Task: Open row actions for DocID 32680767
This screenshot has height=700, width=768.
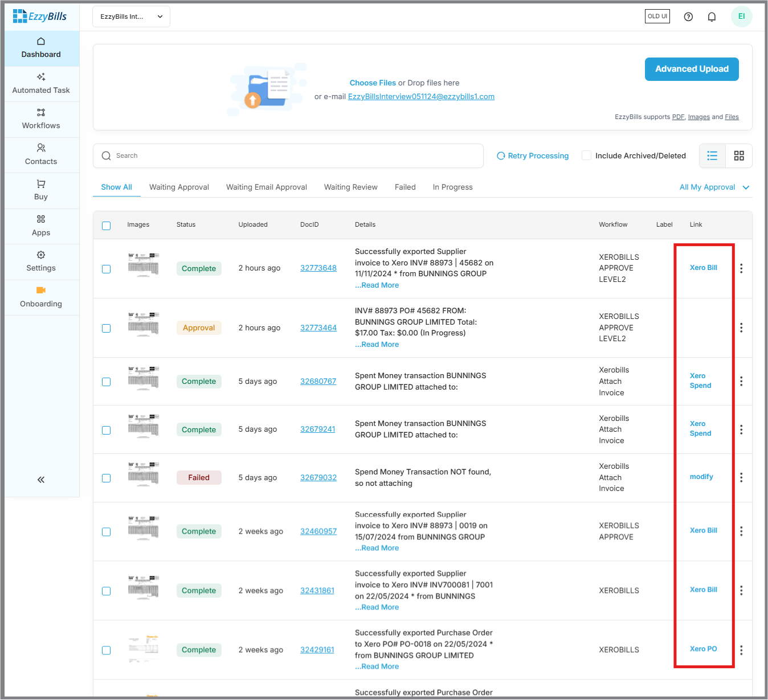Action: pos(741,381)
